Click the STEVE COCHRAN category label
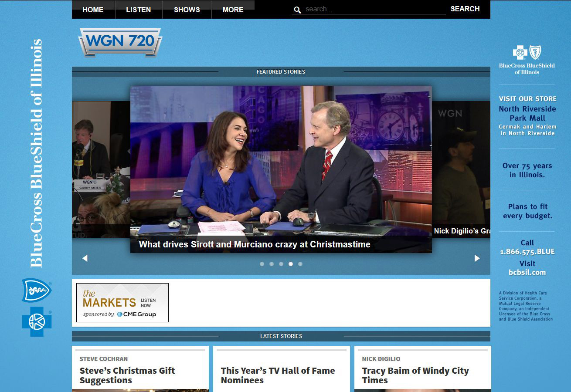Viewport: 571px width, 392px height. pos(104,359)
